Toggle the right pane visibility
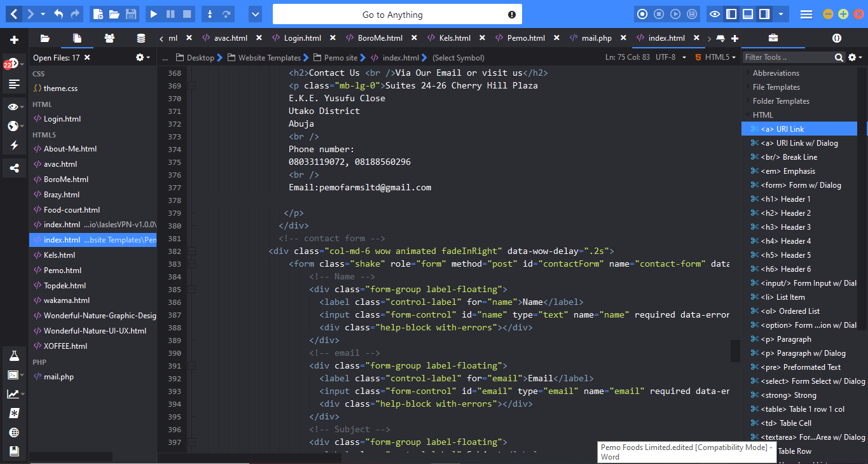The image size is (868, 464). click(764, 14)
